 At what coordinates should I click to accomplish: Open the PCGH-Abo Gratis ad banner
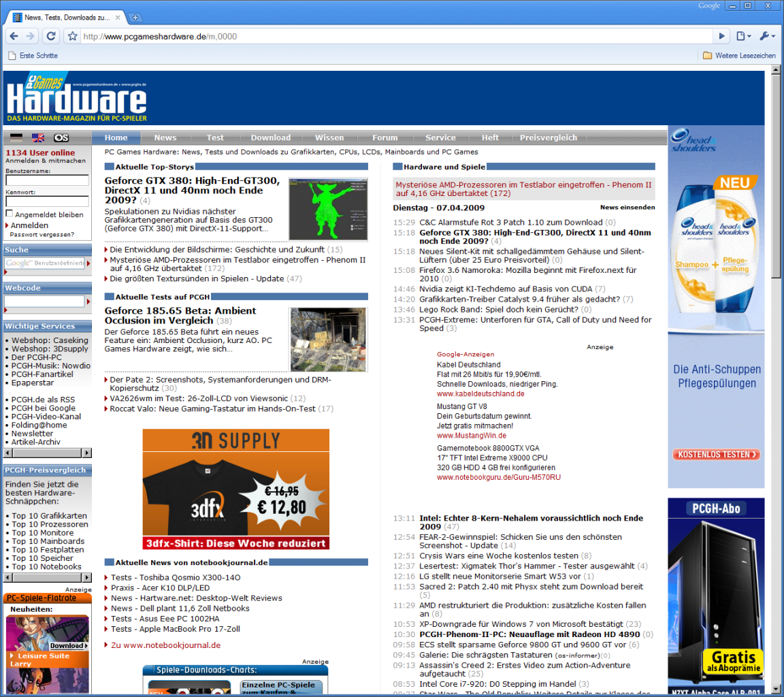716,595
